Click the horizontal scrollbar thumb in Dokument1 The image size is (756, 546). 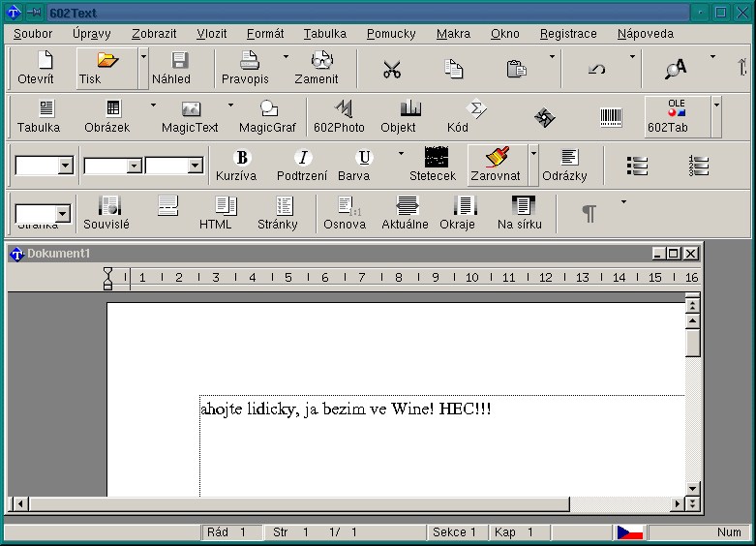coord(299,504)
